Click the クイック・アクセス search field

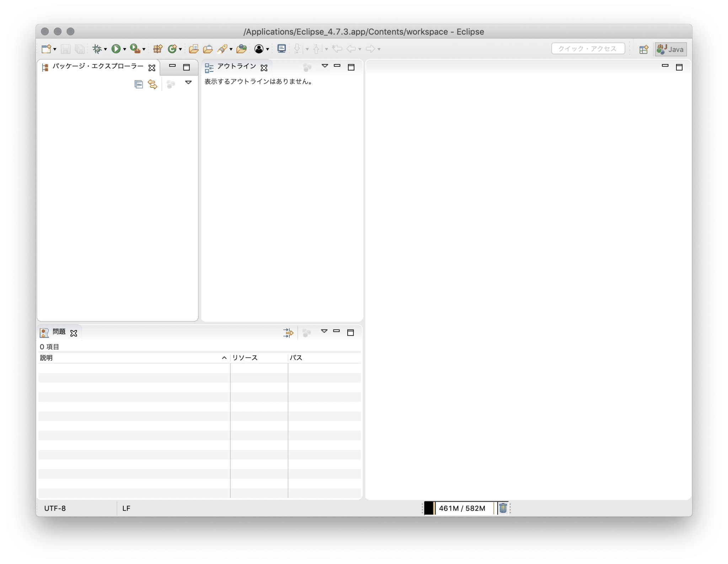(x=588, y=49)
